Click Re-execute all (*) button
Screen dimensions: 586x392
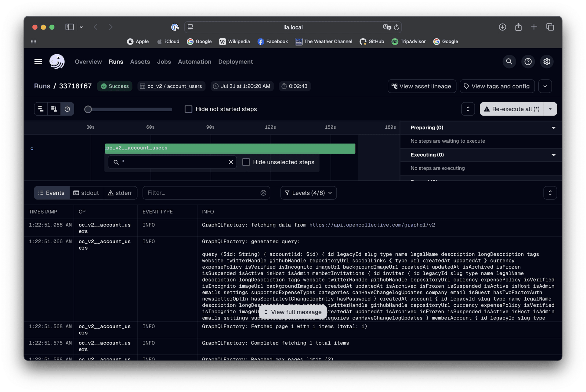[512, 109]
